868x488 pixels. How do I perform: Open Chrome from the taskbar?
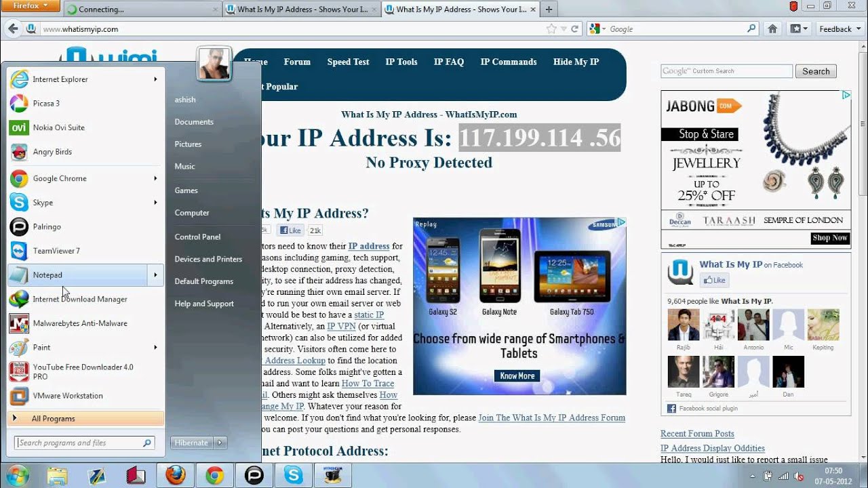pyautogui.click(x=215, y=475)
